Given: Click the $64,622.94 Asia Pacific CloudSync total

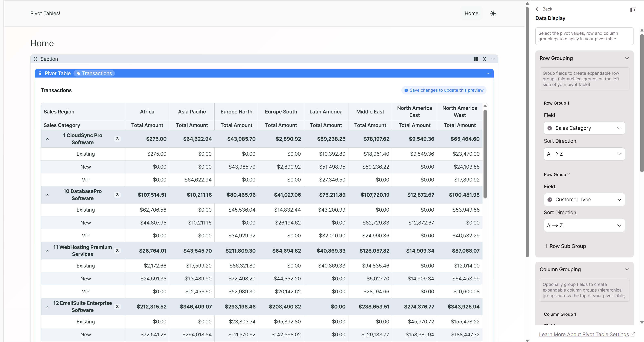Looking at the screenshot, I should point(197,139).
